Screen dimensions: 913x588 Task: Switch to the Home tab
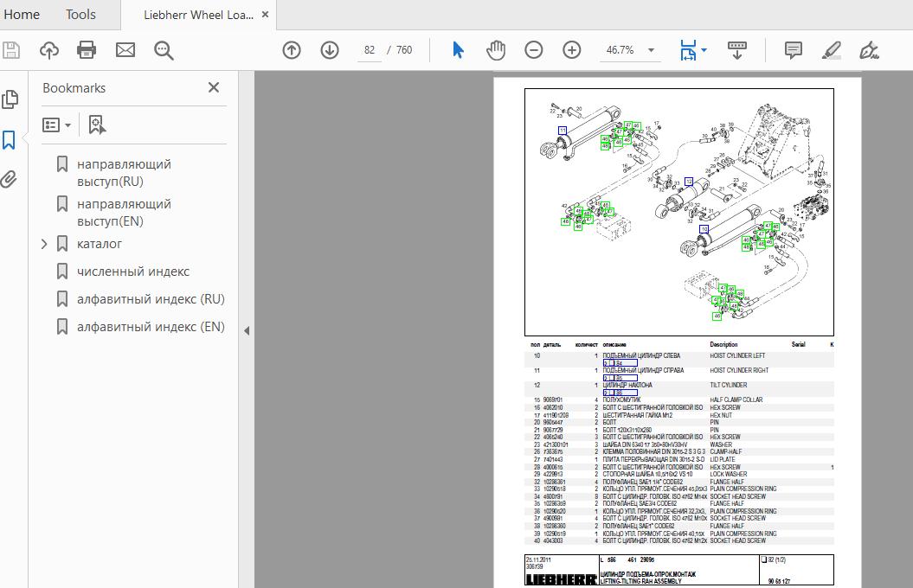coord(22,15)
